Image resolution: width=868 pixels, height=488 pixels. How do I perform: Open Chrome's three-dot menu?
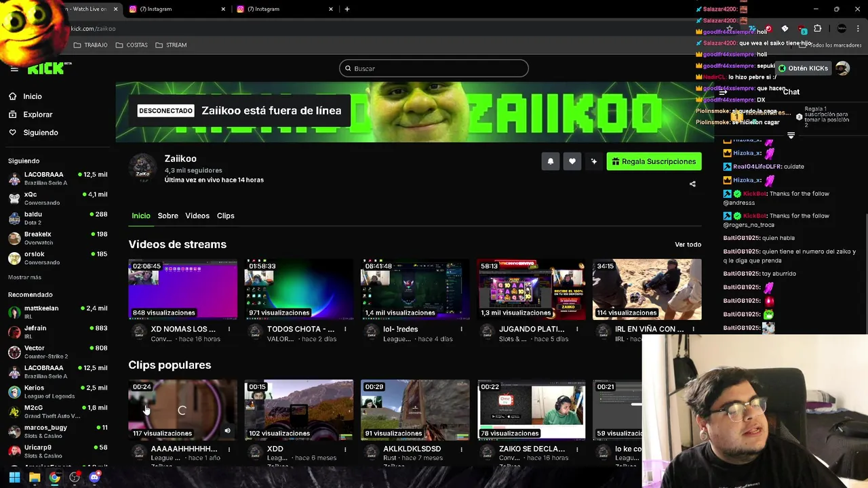click(859, 28)
